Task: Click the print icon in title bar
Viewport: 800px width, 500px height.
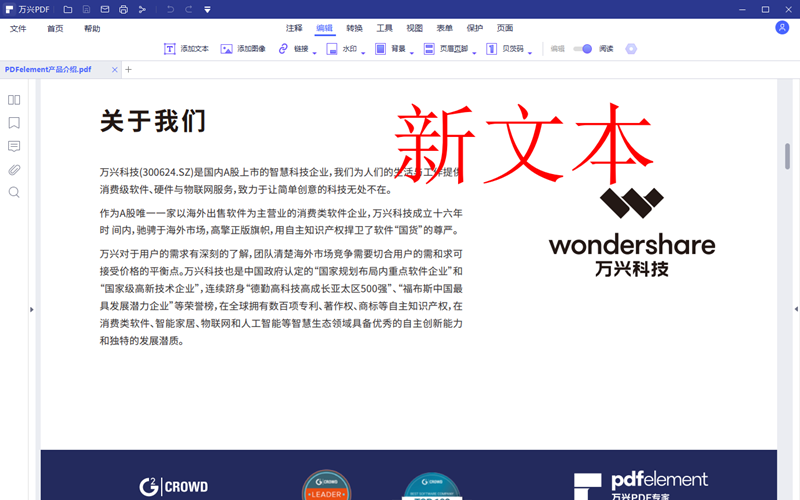Action: click(123, 9)
